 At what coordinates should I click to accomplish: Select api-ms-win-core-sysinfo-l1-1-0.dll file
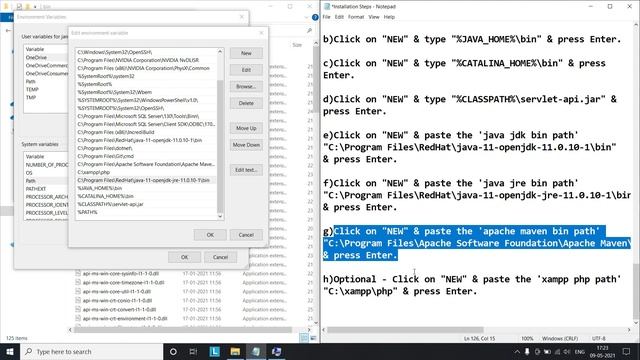click(x=121, y=273)
